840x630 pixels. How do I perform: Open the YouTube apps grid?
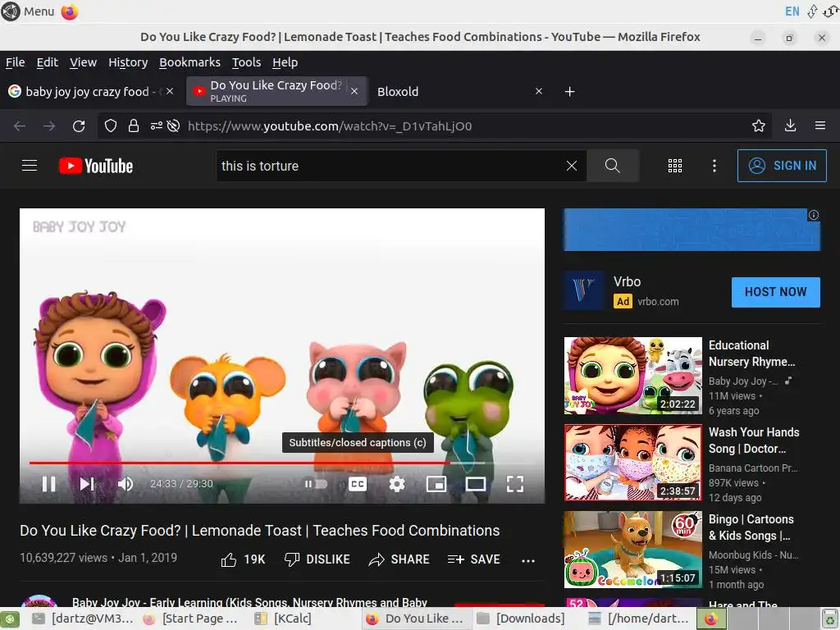[x=675, y=166]
